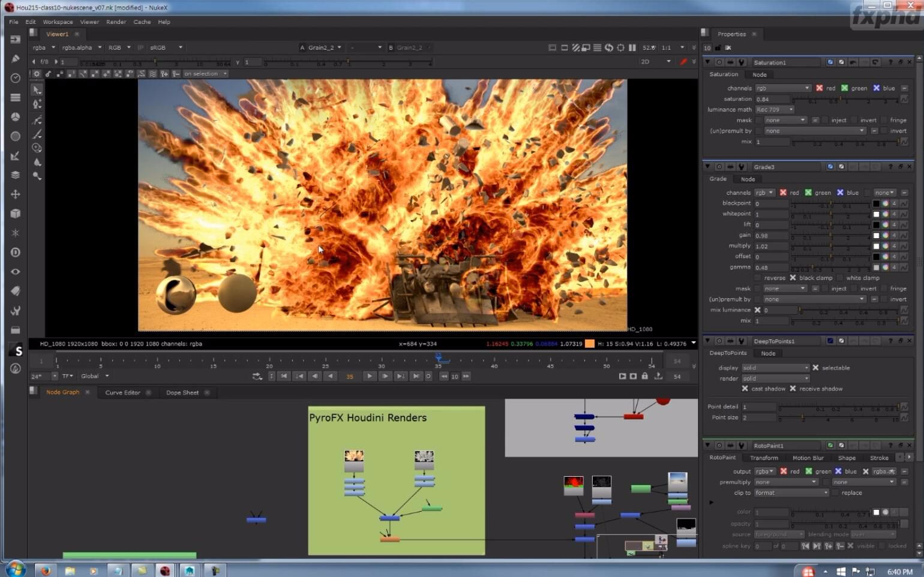
Task: Click the red paint stroke viewer icon
Action: (683, 62)
